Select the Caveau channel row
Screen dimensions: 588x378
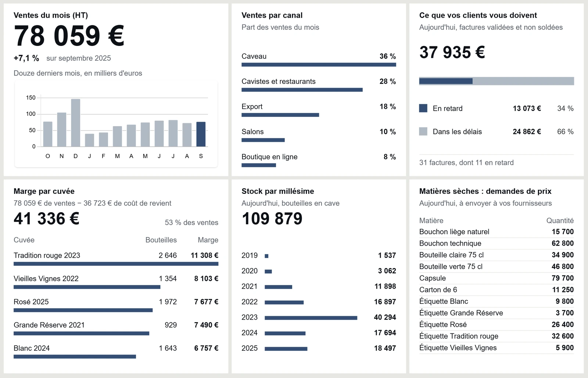pos(319,60)
